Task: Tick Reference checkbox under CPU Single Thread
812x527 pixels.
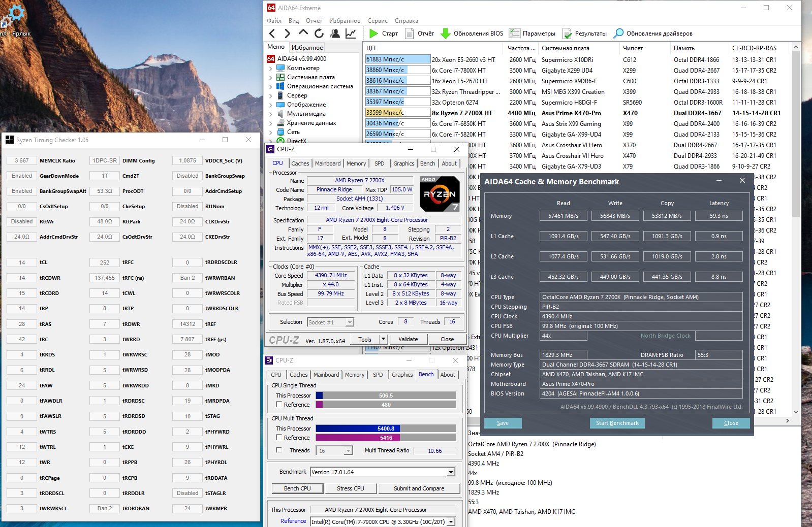Action: pyautogui.click(x=279, y=405)
